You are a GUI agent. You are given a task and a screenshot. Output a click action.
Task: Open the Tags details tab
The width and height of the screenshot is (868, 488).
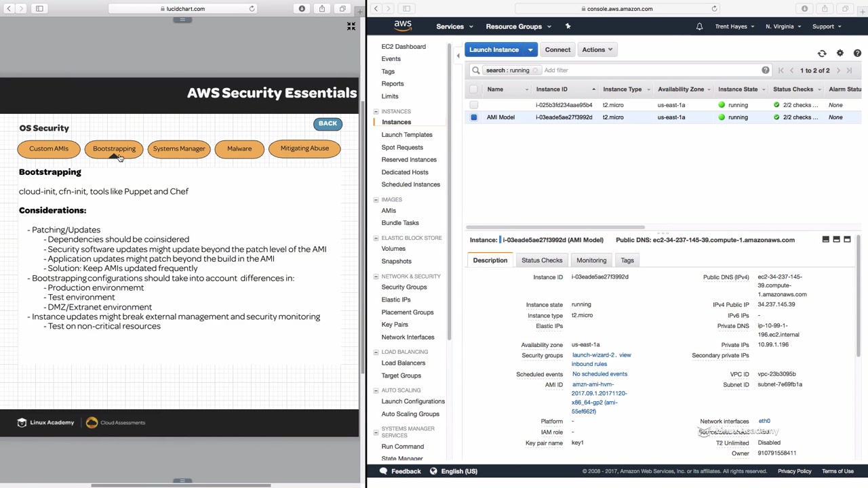point(627,260)
